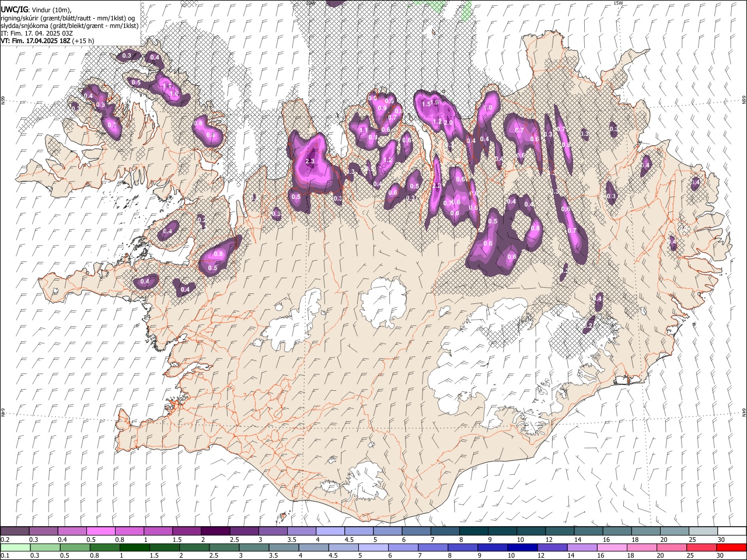Screen dimensions: 747x560
Task: Pick the bright magenta upper swatch labelled 0.5
Action: pos(100,531)
